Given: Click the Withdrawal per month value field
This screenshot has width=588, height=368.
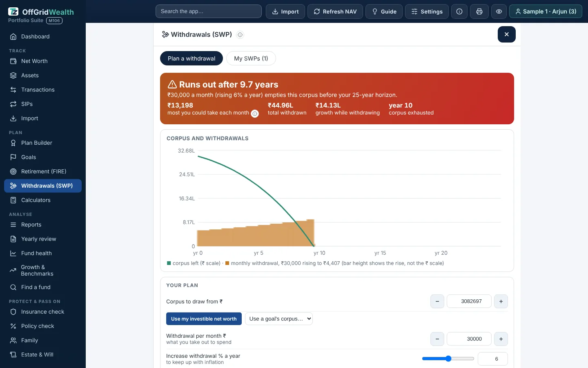Looking at the screenshot, I should tap(469, 339).
